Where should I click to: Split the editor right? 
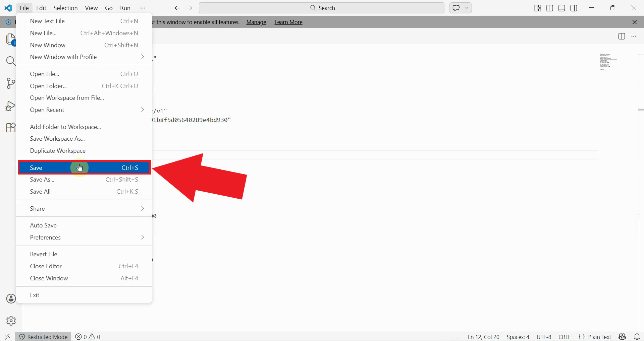coord(622,37)
